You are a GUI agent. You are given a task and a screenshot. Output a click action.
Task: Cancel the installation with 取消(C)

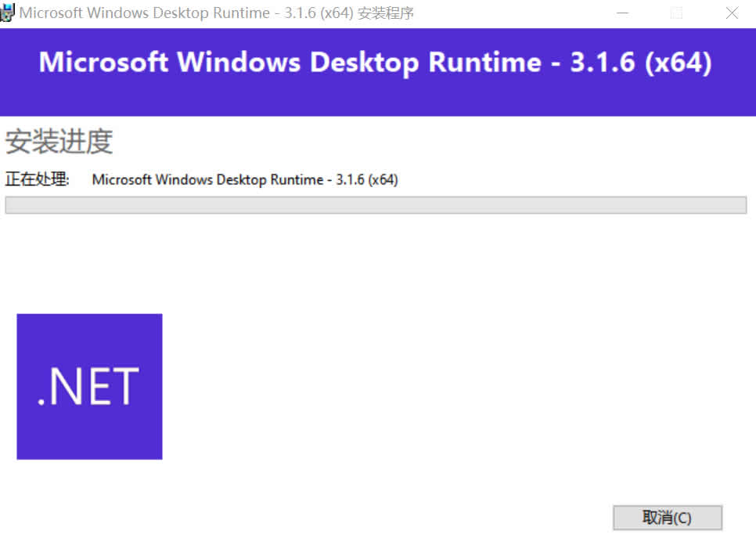pos(668,518)
